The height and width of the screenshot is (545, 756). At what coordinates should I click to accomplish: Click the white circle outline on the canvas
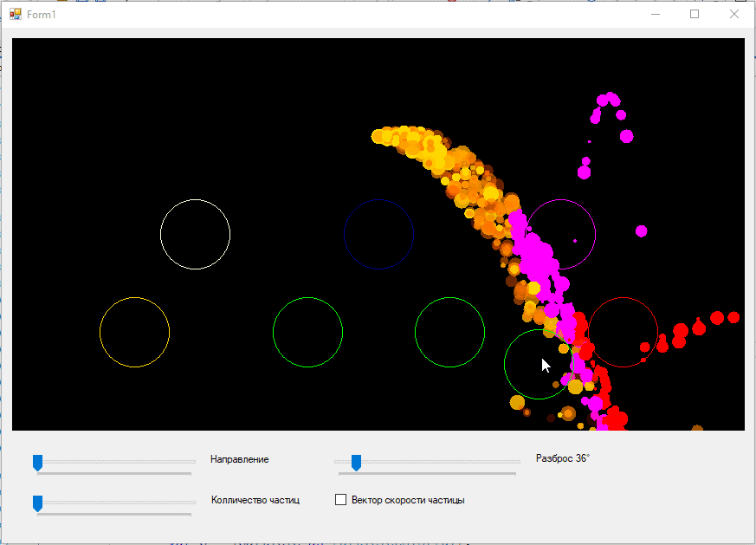click(x=195, y=234)
